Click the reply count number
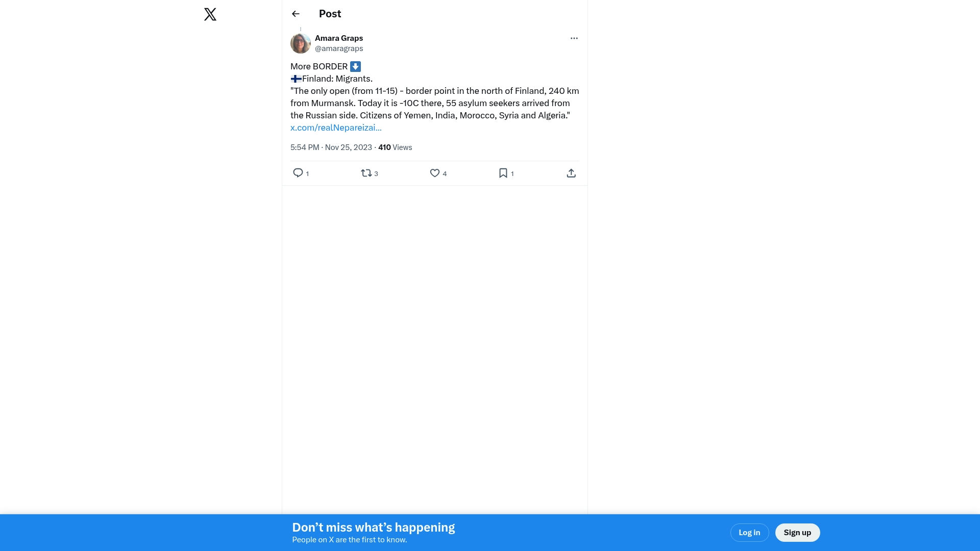Image resolution: width=980 pixels, height=551 pixels. point(307,174)
